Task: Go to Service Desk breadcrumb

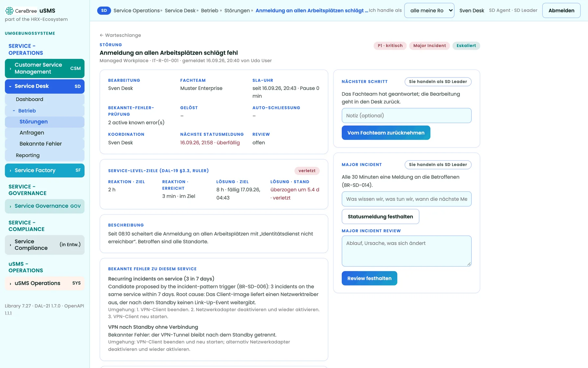Action: pos(180,10)
